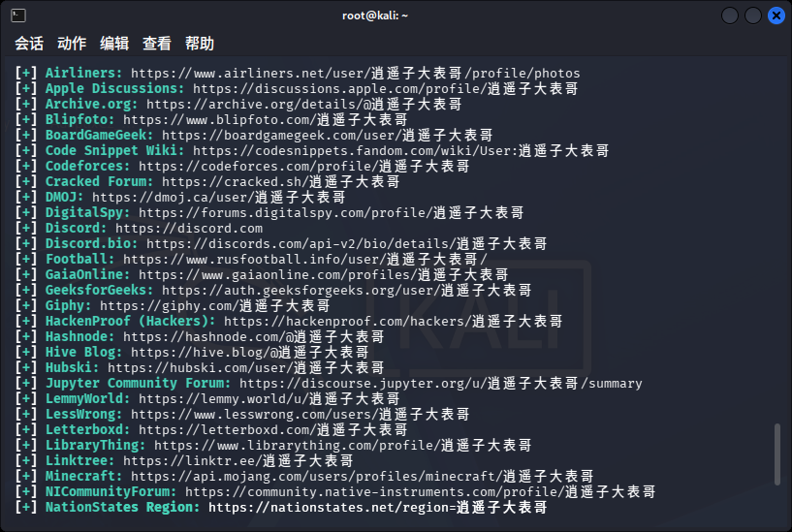Image resolution: width=792 pixels, height=532 pixels.
Task: Click the 'HackenProof (Hackers):' label
Action: pyautogui.click(x=130, y=321)
